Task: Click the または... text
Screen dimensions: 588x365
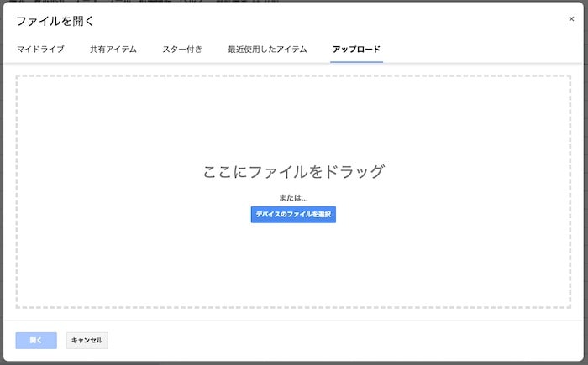Action: click(293, 197)
